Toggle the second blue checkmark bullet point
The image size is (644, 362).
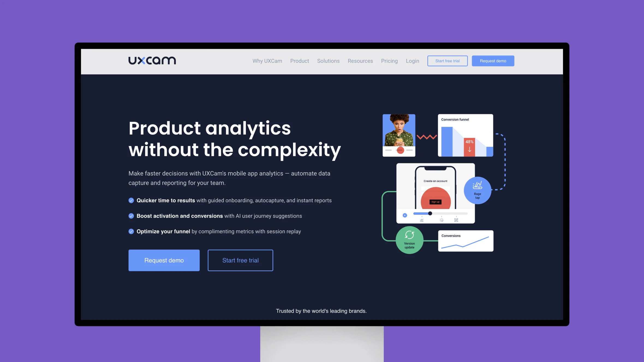point(131,216)
